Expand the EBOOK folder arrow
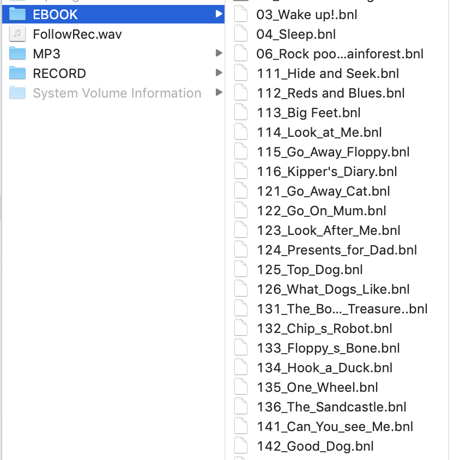Viewport: 460px width, 460px height. point(219,14)
